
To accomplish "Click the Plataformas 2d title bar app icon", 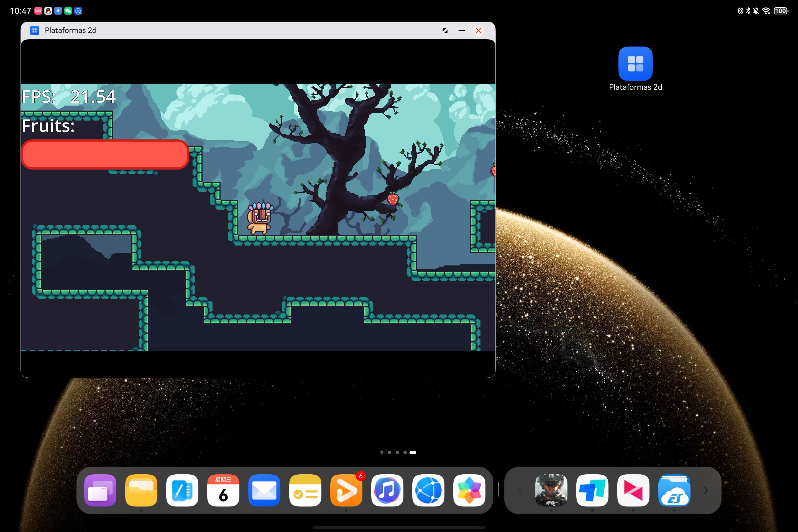I will pos(35,30).
